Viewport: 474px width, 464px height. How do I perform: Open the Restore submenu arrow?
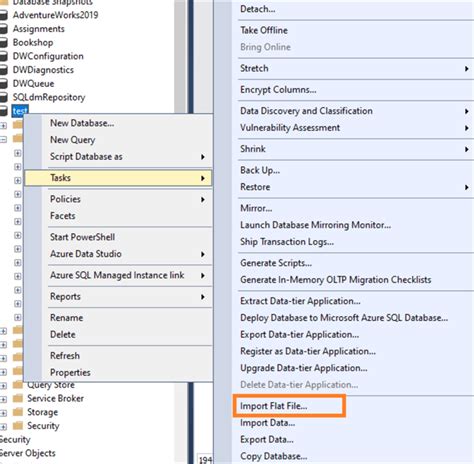pyautogui.click(x=467, y=187)
